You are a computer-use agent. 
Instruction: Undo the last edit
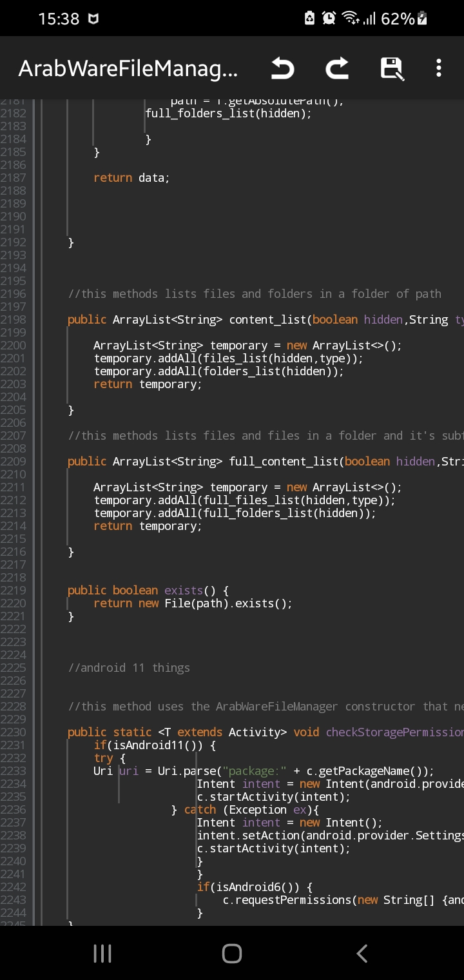point(282,68)
